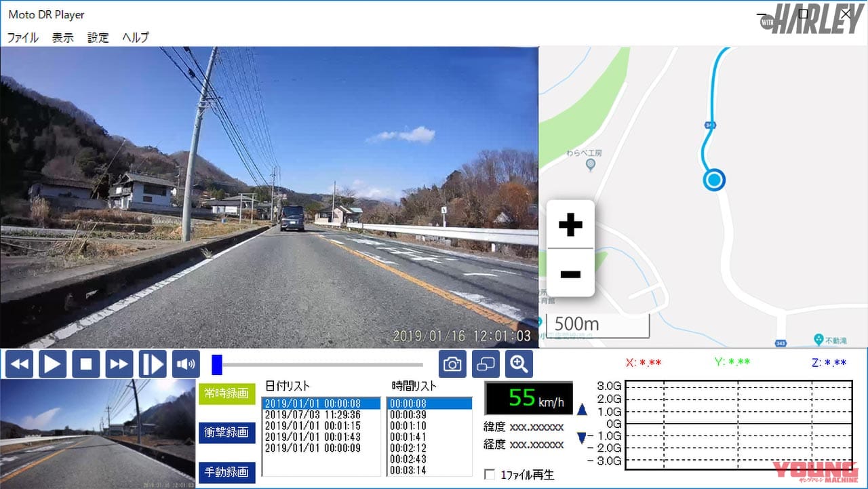Stop playback with the stop button
Screen dimensions: 868x489
(86, 364)
